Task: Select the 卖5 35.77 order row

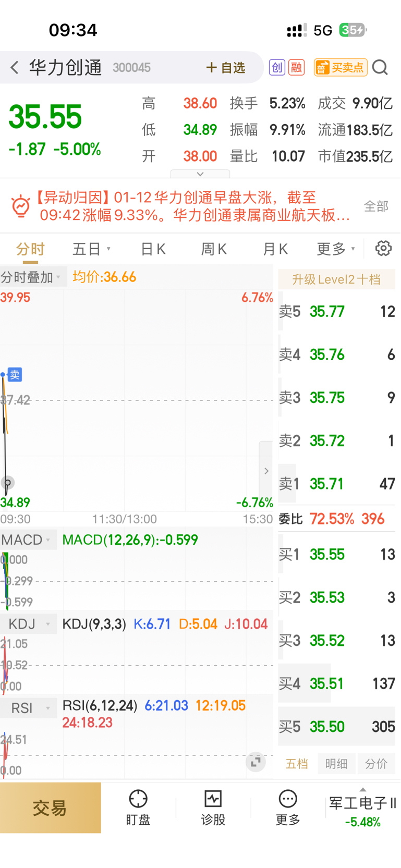Action: point(336,312)
